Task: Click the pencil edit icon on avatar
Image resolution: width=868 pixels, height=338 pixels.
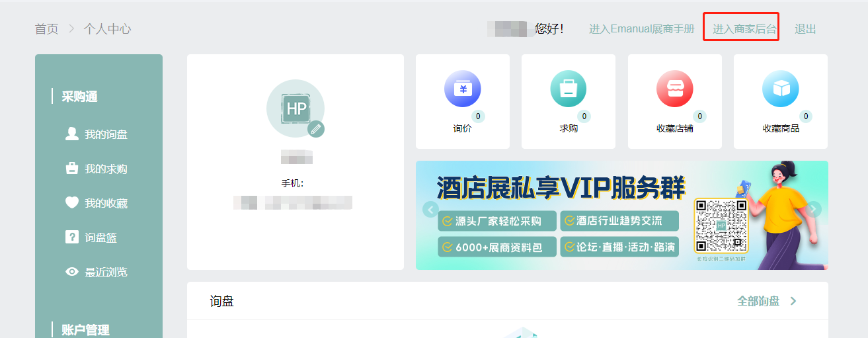Action: click(x=316, y=128)
